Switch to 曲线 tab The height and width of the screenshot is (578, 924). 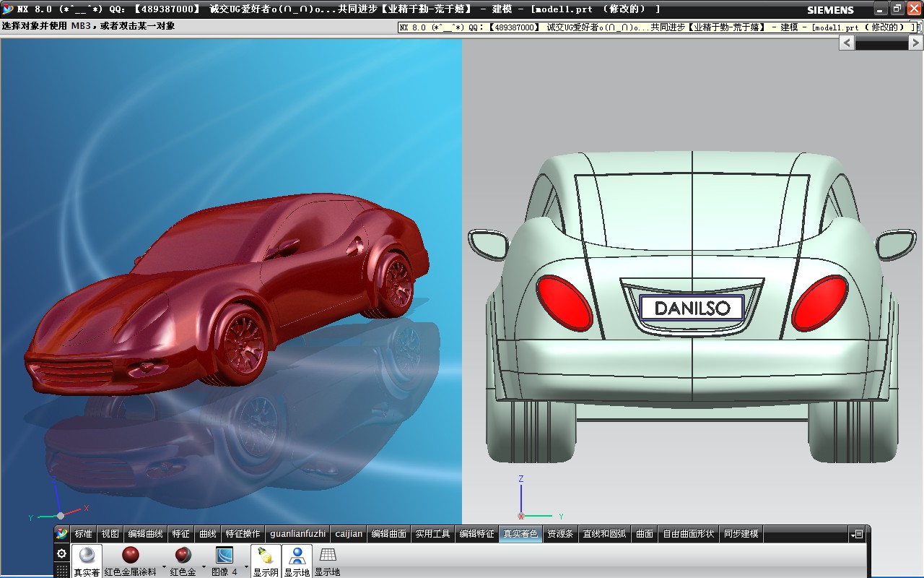[208, 534]
